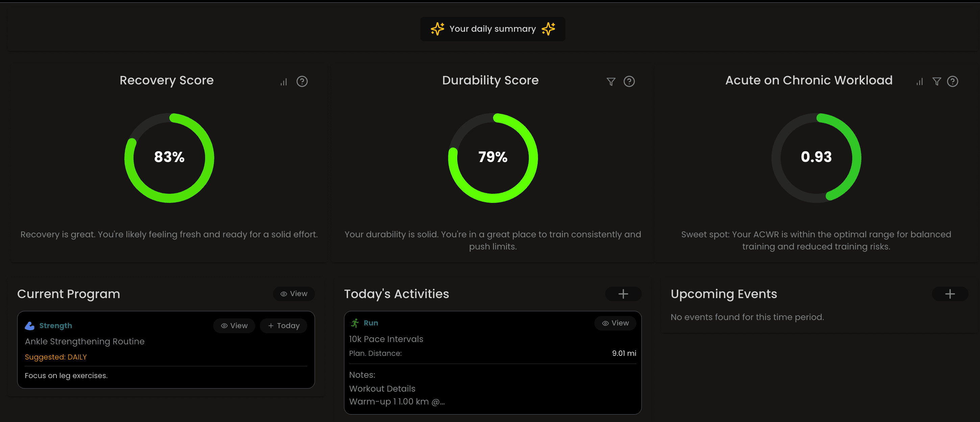View the Current Program section
The image size is (980, 422).
point(294,294)
